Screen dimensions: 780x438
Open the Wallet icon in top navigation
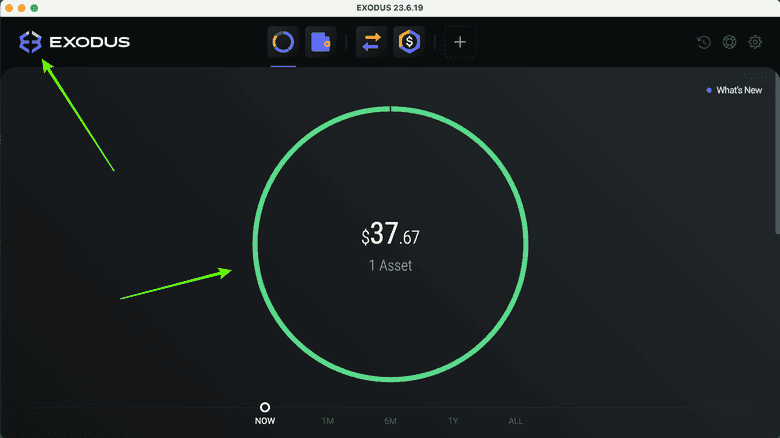coord(321,42)
